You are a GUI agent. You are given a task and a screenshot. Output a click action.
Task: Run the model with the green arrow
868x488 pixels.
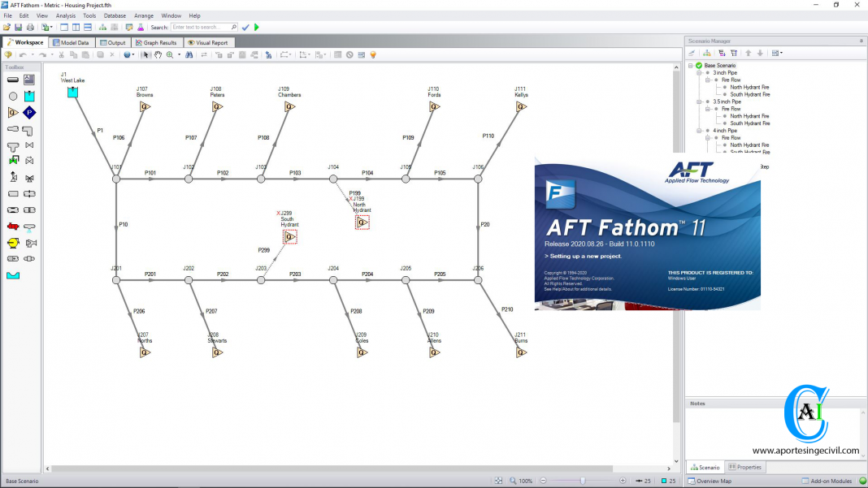coord(257,27)
